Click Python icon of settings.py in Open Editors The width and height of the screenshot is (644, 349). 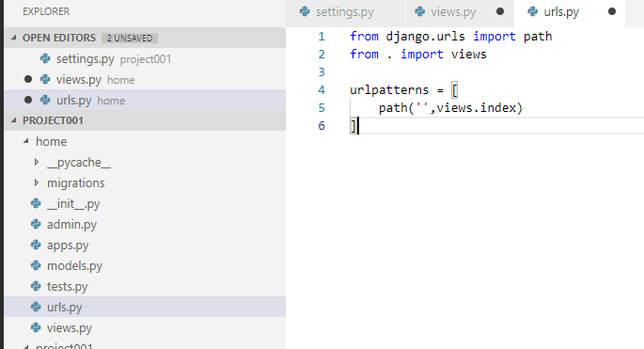coord(45,58)
